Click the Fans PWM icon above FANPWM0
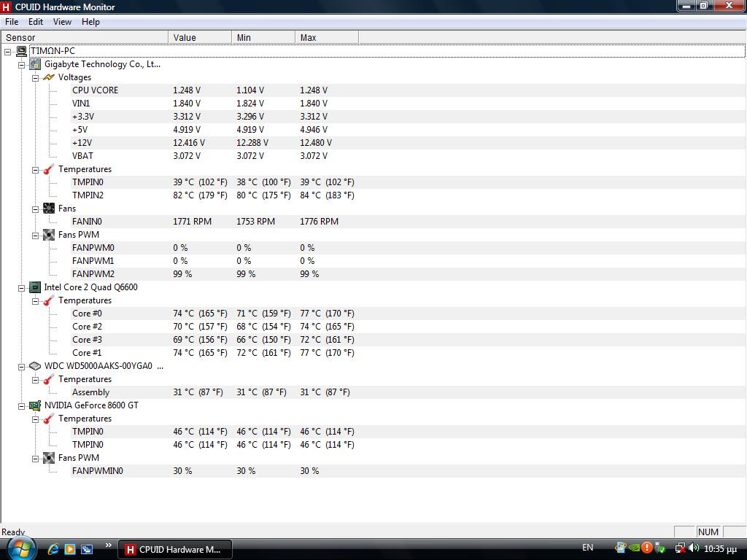Image resolution: width=747 pixels, height=560 pixels. coord(49,235)
